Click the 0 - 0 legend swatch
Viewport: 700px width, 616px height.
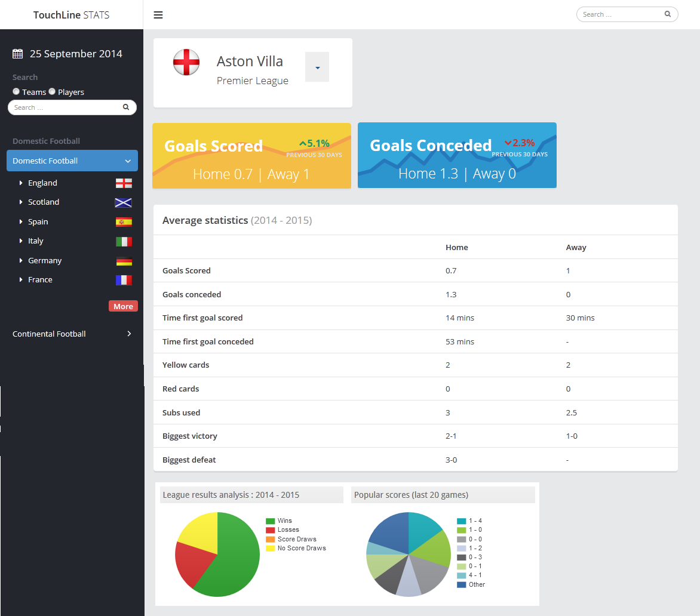pyautogui.click(x=462, y=539)
